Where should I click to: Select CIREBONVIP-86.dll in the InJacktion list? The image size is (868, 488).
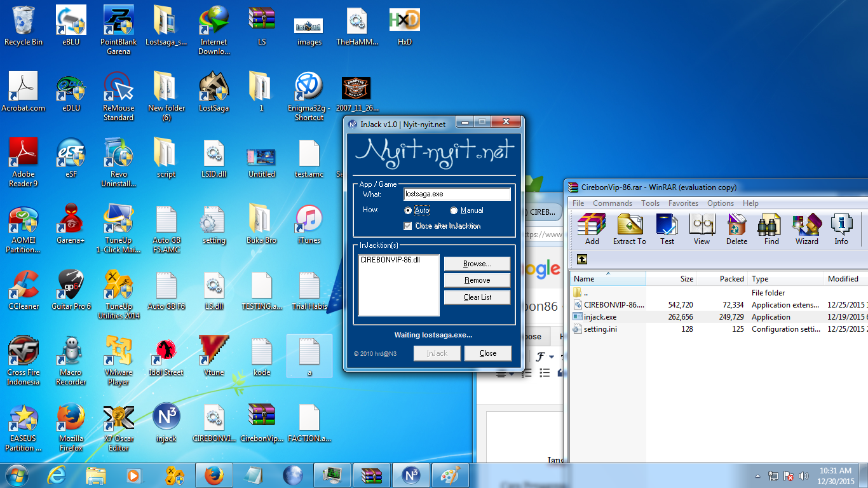[390, 260]
